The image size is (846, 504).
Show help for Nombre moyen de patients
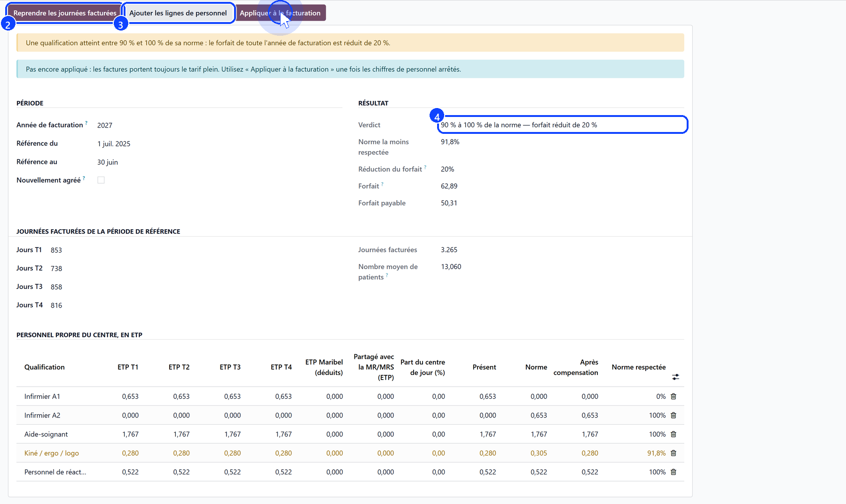tap(387, 275)
